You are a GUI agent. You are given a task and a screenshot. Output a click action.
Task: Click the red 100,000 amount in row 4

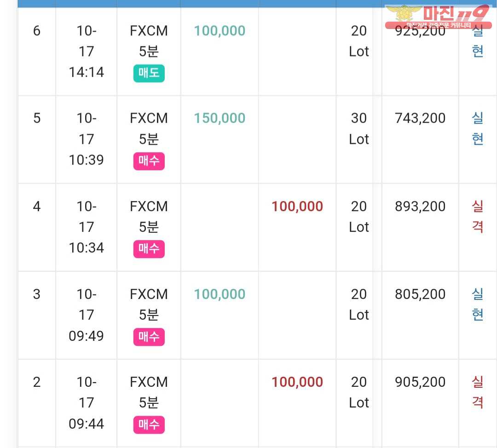[x=297, y=206]
